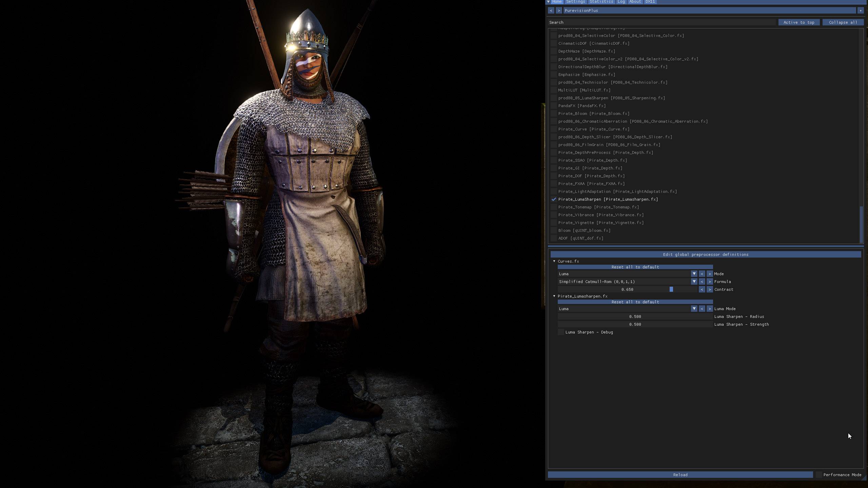Step Luma Mode to the next option

click(x=710, y=309)
